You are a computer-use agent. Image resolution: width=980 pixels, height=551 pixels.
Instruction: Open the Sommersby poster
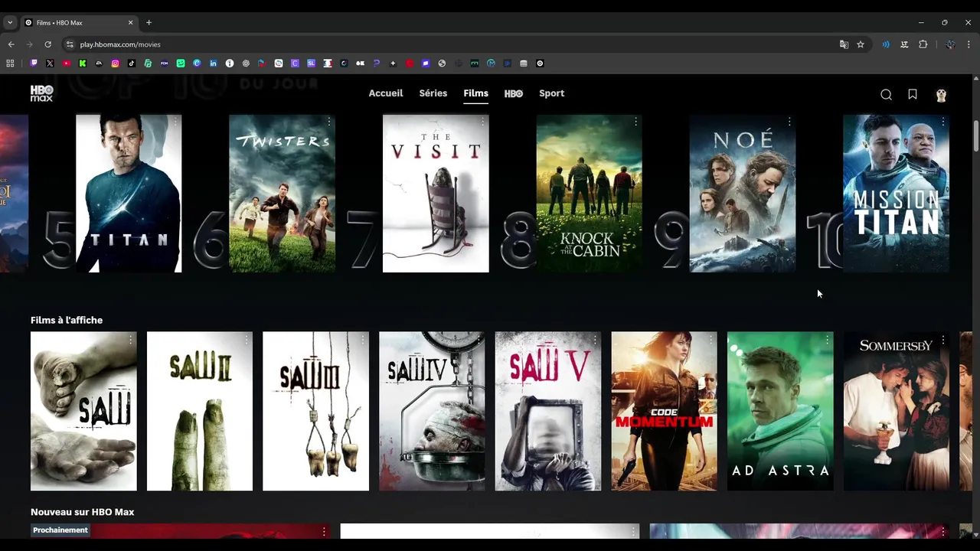pyautogui.click(x=897, y=411)
